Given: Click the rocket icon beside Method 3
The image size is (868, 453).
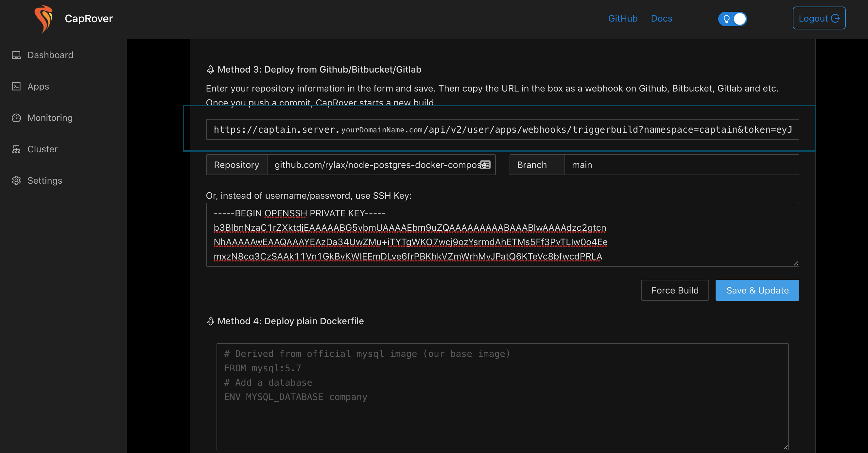Looking at the screenshot, I should point(210,70).
